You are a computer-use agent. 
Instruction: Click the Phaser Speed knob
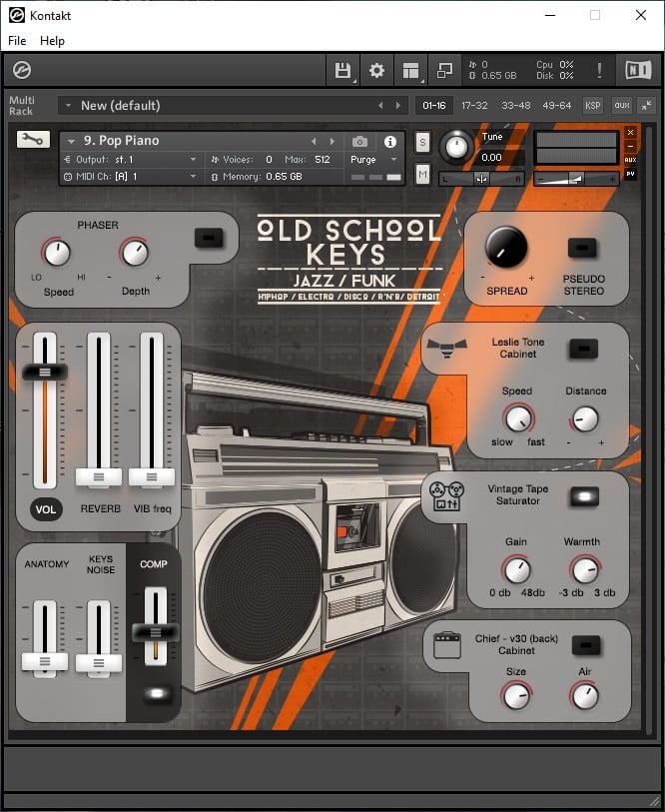[57, 253]
